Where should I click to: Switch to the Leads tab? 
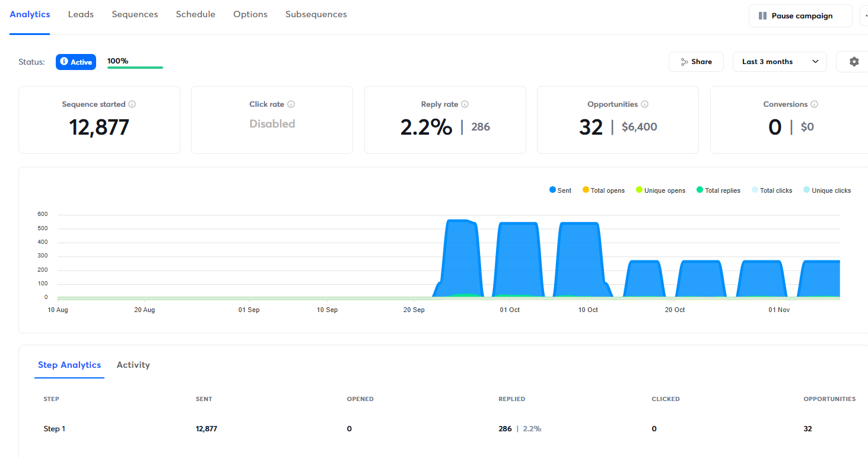point(81,14)
